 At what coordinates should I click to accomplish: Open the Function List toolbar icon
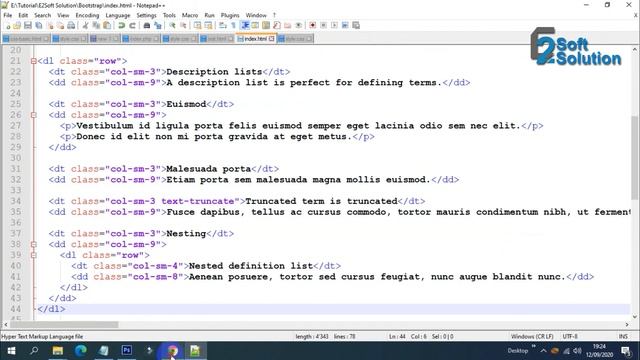277,25
